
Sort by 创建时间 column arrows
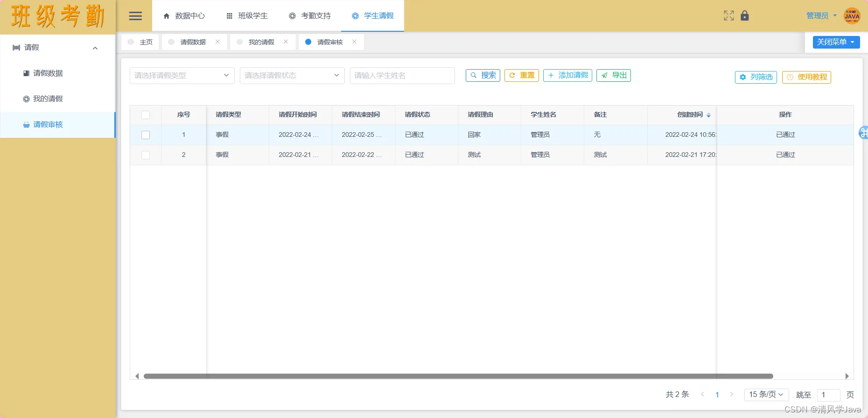coord(708,115)
